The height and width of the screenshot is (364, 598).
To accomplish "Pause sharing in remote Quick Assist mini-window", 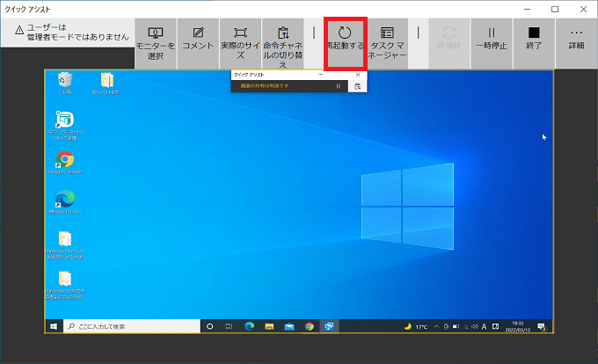I will (338, 86).
